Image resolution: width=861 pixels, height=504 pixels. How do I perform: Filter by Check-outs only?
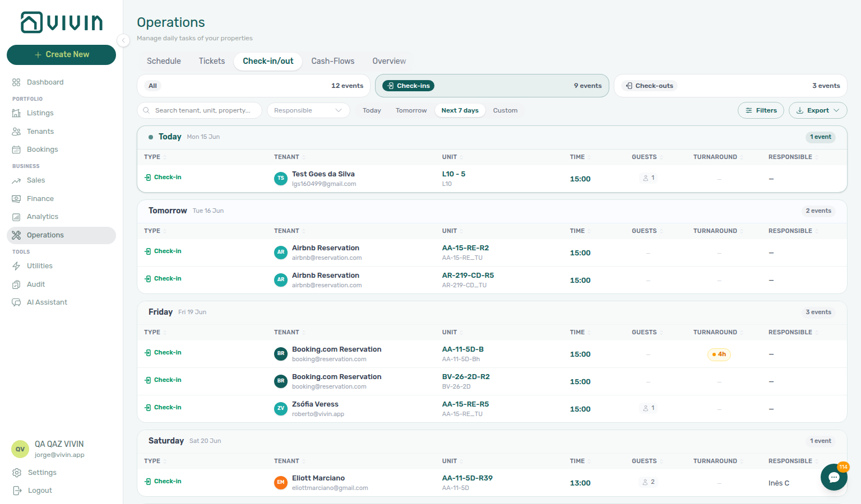point(730,86)
